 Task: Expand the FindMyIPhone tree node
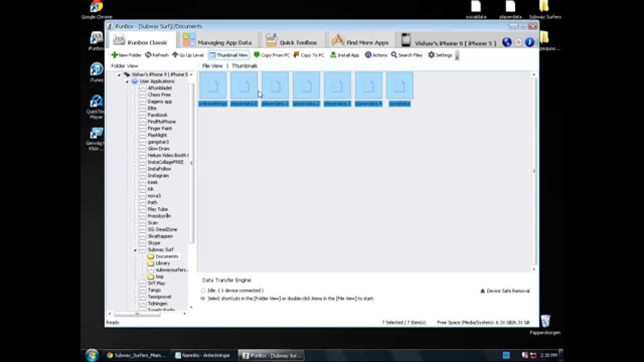click(x=135, y=122)
